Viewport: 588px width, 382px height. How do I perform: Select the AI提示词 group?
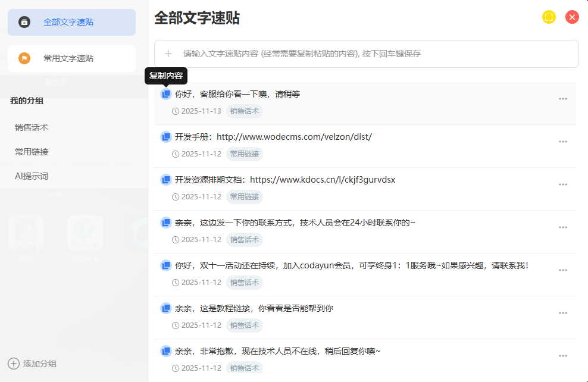(x=32, y=176)
